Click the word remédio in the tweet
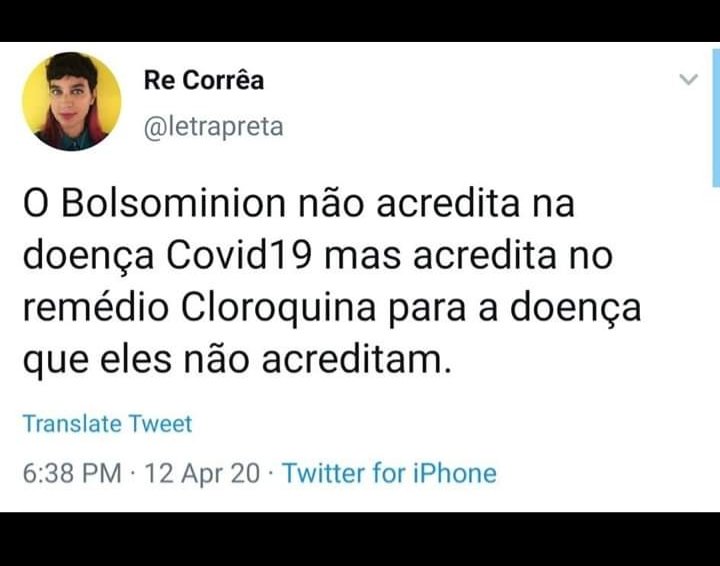This screenshot has height=566, width=720. 96,308
